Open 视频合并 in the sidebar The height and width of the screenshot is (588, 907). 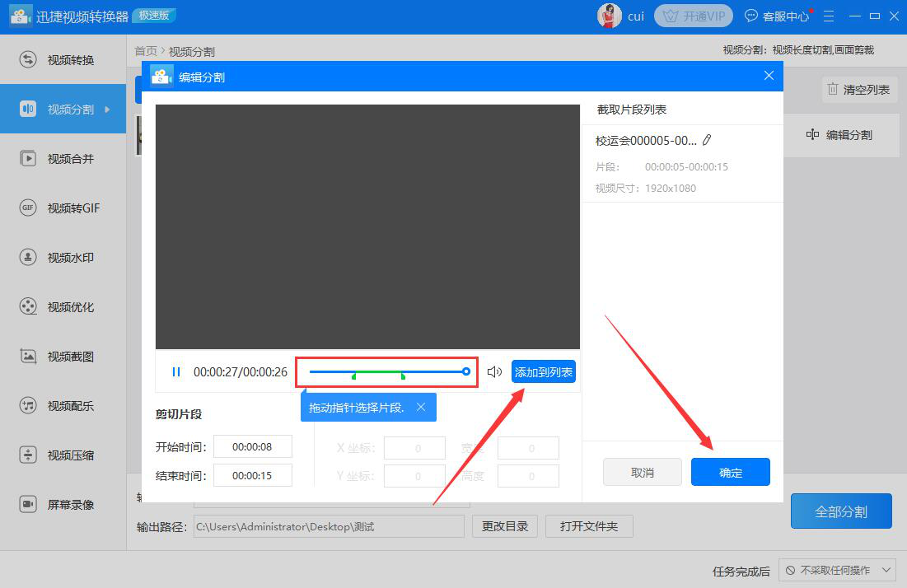(63, 158)
